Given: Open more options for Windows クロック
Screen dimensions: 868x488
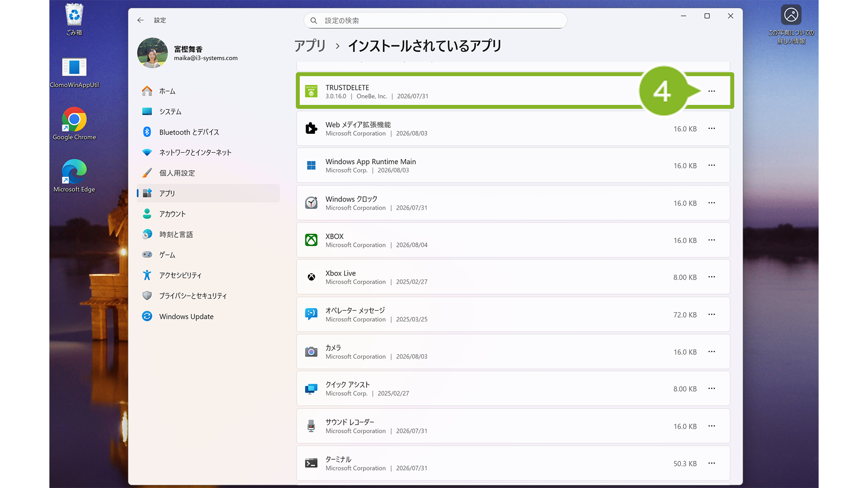Looking at the screenshot, I should coord(711,203).
